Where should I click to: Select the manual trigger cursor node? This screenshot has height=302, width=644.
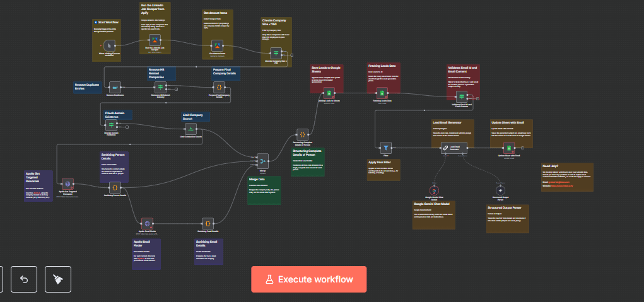click(109, 45)
